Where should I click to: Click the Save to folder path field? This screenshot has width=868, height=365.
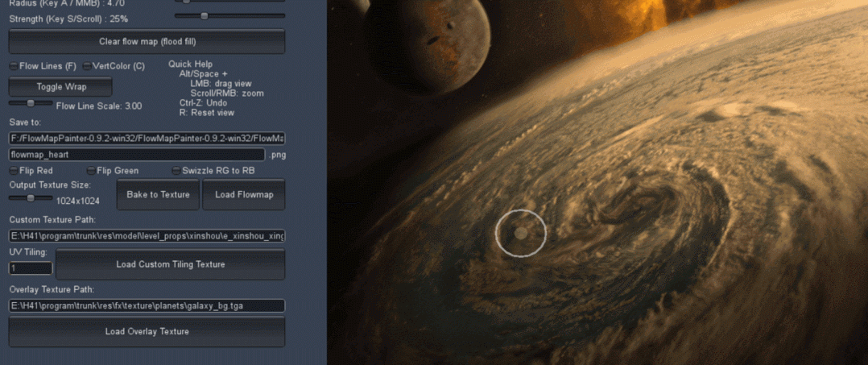pyautogui.click(x=147, y=139)
